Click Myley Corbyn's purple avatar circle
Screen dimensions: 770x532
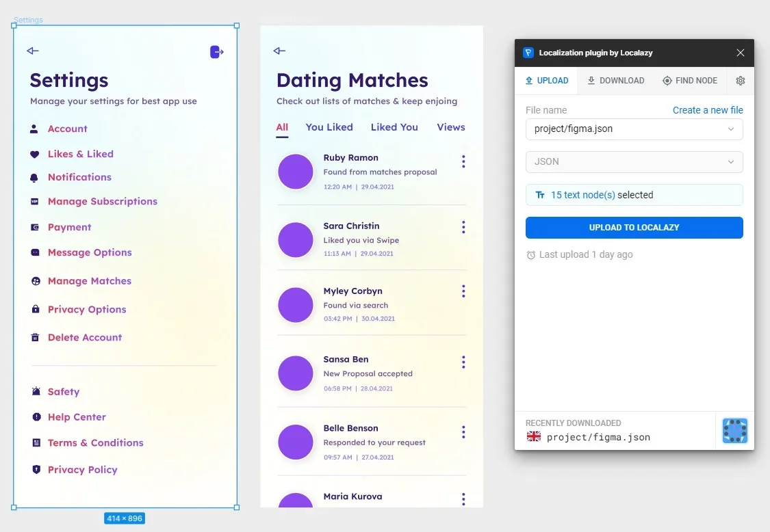(296, 305)
